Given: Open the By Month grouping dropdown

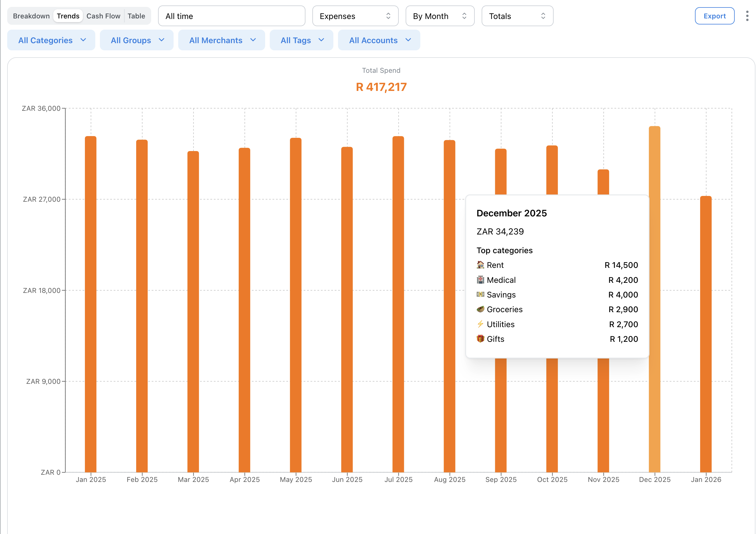Looking at the screenshot, I should (440, 16).
